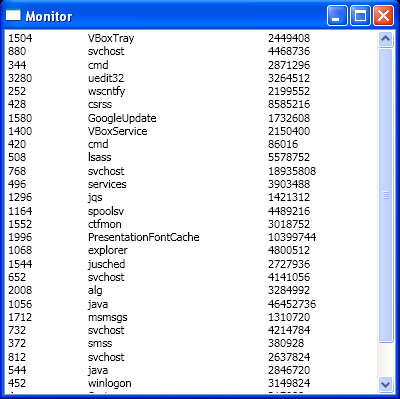Click memory value 380928
This screenshot has height=399, width=400.
286,343
